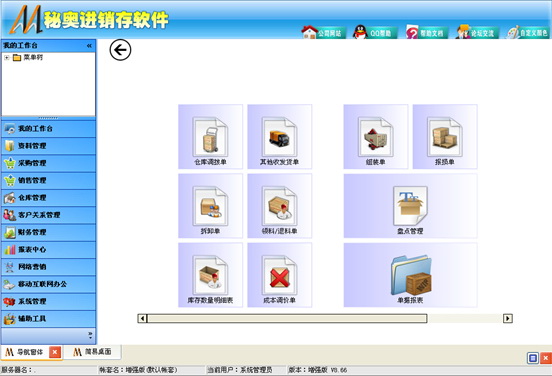Select 移动互联网办公 in the sidebar
This screenshot has height=376, width=552.
point(49,284)
